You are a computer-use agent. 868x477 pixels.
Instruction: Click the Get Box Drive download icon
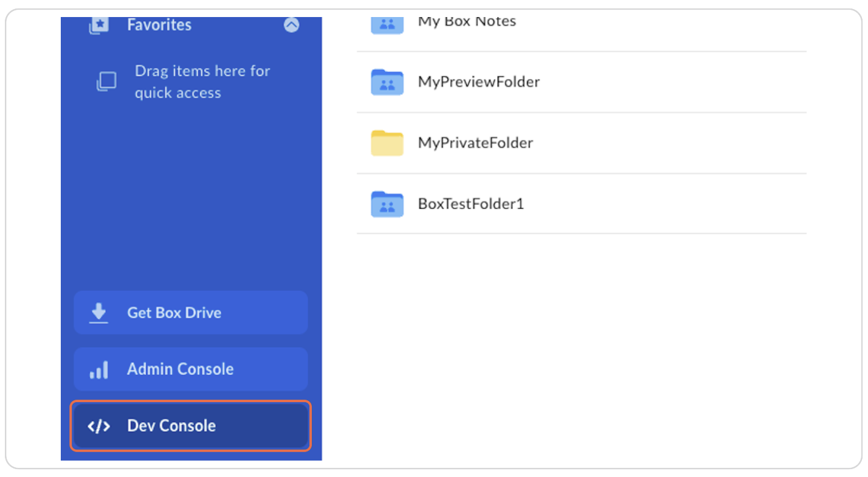click(98, 313)
